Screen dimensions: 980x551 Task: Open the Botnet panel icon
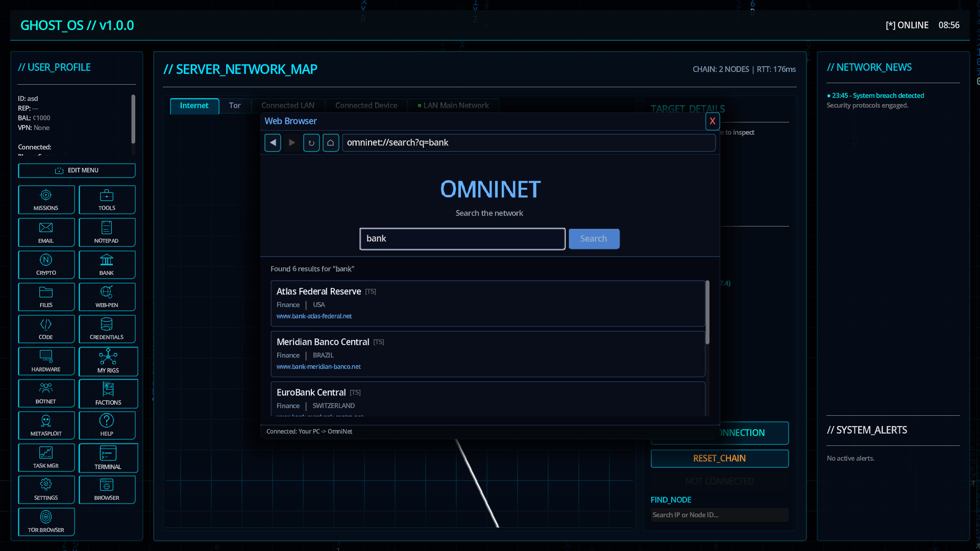pos(46,393)
